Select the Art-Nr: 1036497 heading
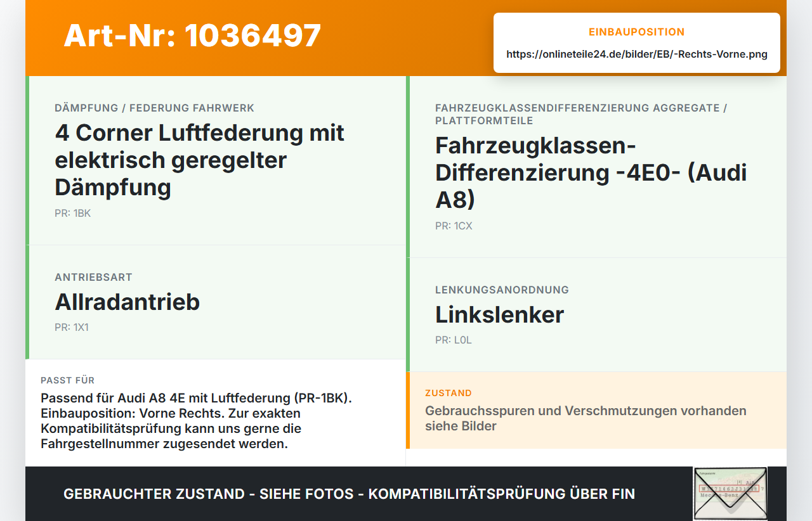812x521 pixels. coord(192,35)
